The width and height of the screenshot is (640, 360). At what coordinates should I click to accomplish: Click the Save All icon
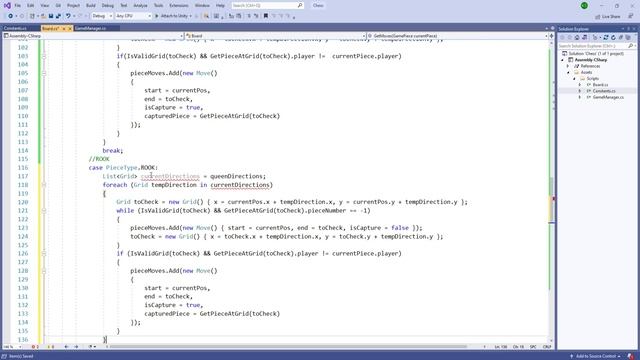click(x=58, y=16)
